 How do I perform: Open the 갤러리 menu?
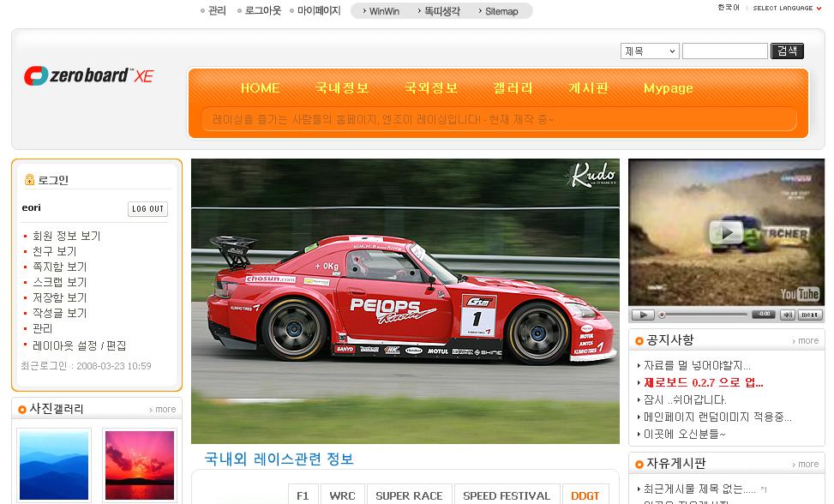(x=513, y=88)
